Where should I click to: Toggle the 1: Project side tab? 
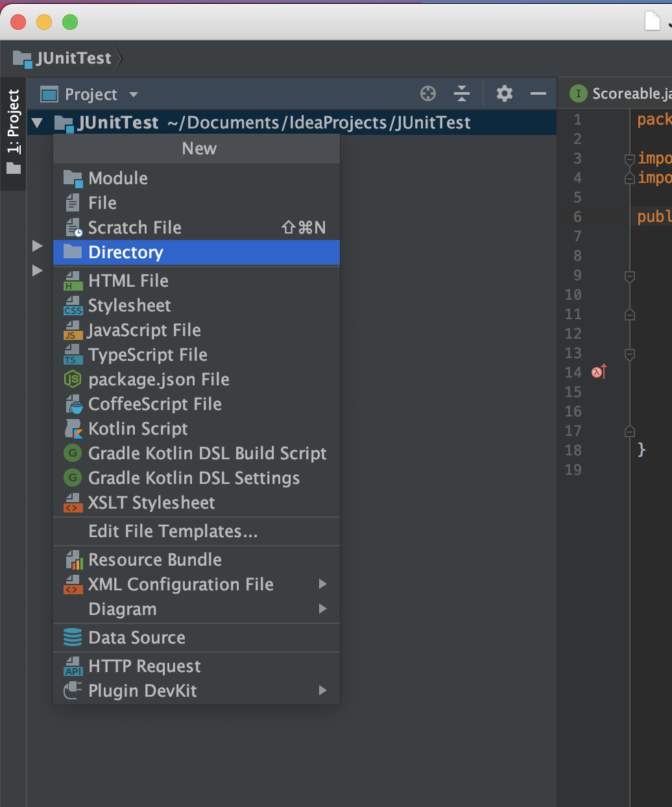coord(13,134)
